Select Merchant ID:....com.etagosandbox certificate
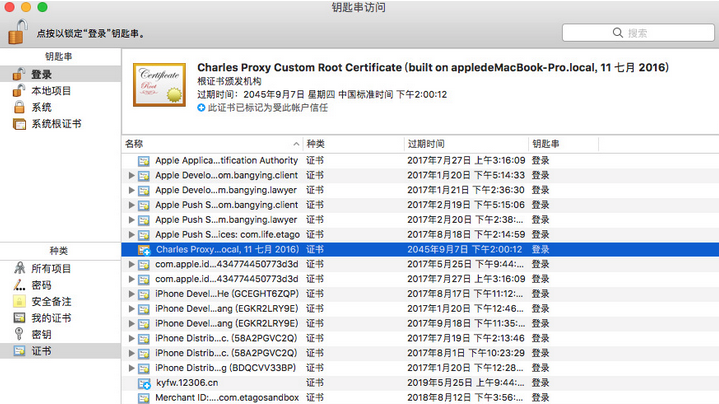 (x=420, y=397)
